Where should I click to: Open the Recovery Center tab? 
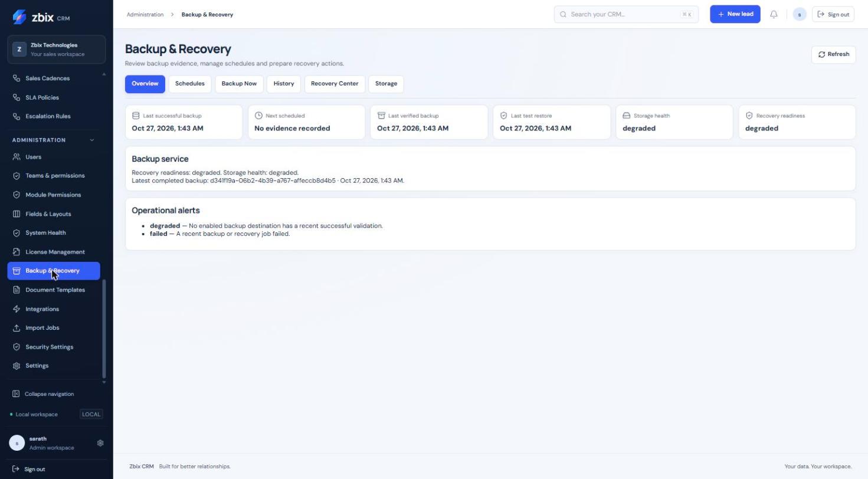335,84
